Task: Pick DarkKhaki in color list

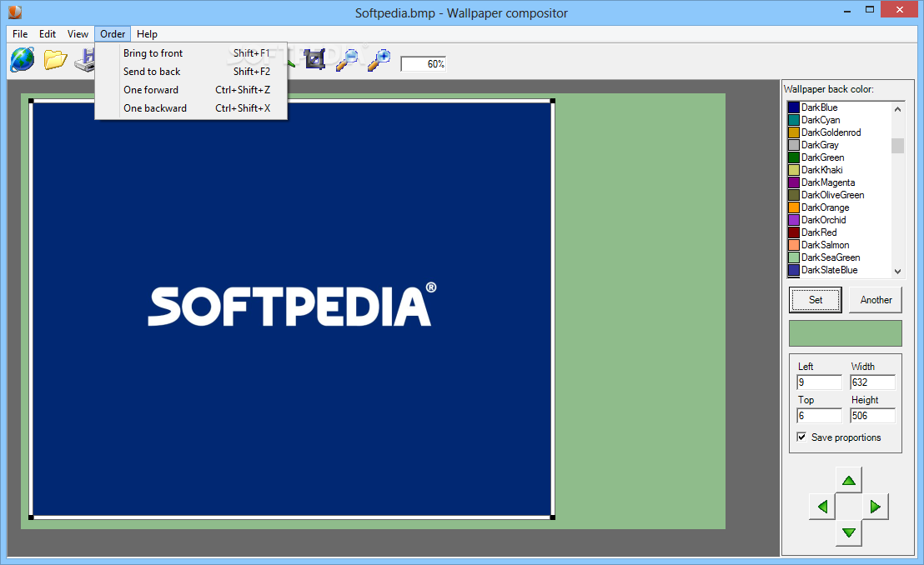Action: pos(839,170)
